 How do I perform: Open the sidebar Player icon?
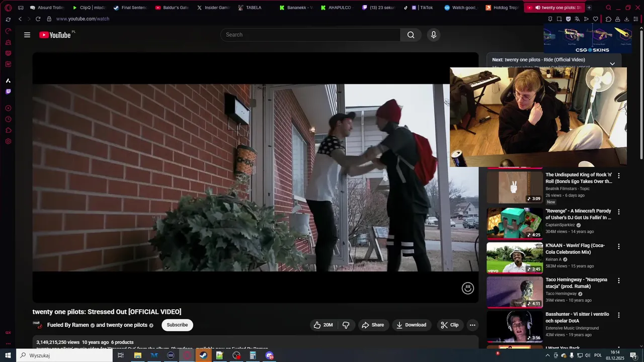8,108
